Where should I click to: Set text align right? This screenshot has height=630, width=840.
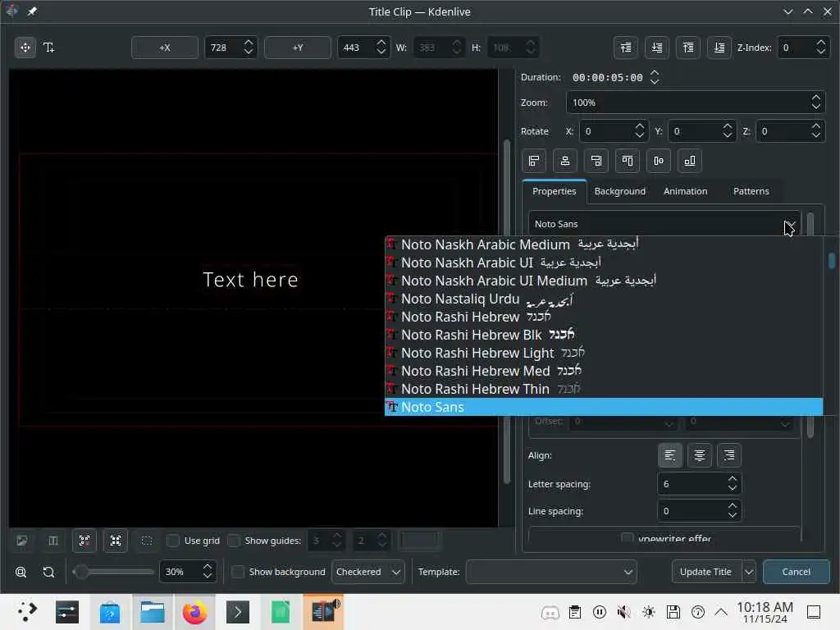point(729,455)
